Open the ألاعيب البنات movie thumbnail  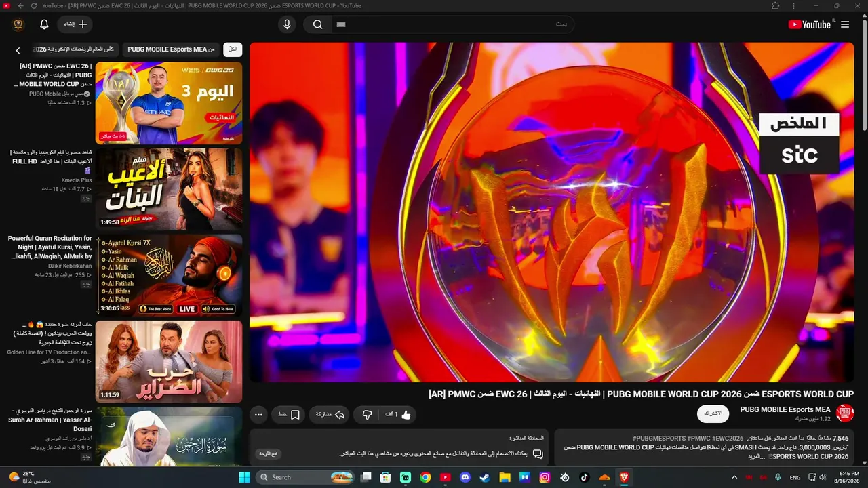tap(169, 189)
